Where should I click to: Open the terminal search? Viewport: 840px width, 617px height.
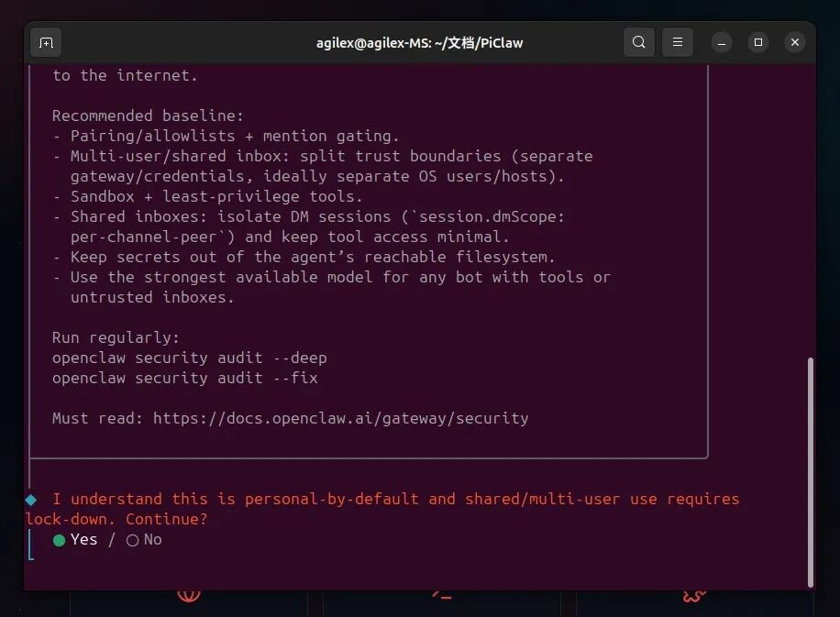(x=638, y=42)
